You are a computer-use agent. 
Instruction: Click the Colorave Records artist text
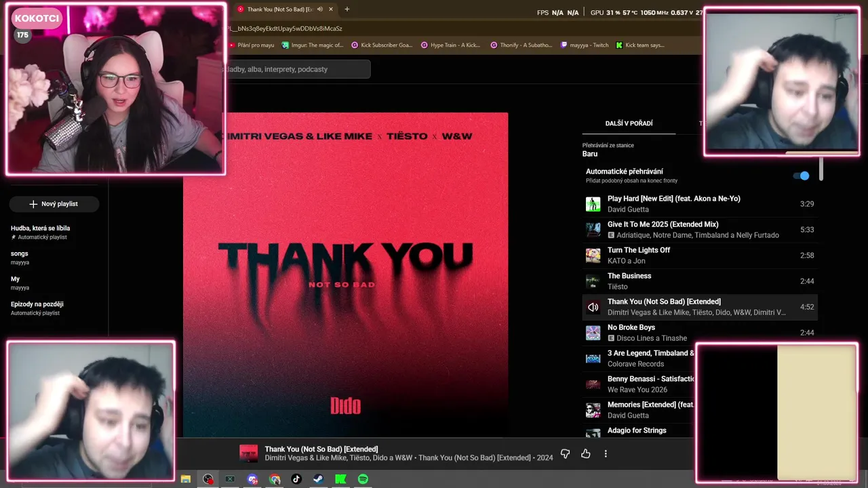(x=635, y=364)
